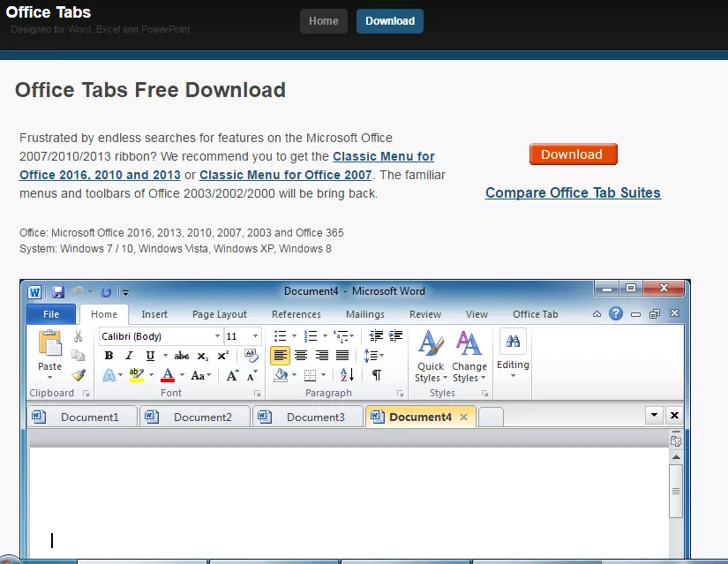Expand the font size dropdown

(x=256, y=336)
